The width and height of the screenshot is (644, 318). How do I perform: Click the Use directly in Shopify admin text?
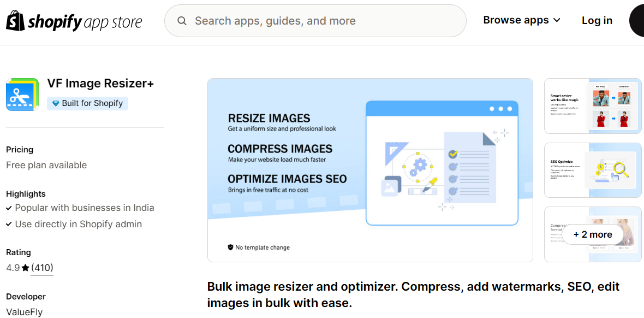(79, 224)
